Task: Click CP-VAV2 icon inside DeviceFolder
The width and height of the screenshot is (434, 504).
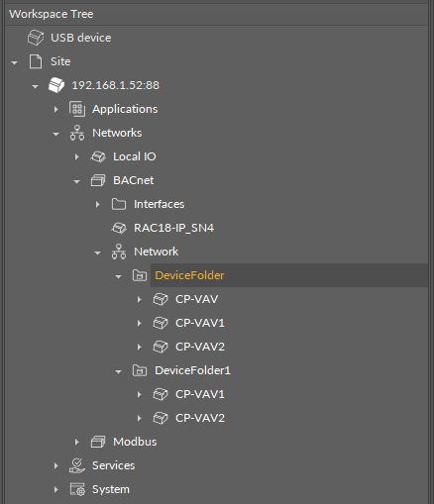Action: 161,347
